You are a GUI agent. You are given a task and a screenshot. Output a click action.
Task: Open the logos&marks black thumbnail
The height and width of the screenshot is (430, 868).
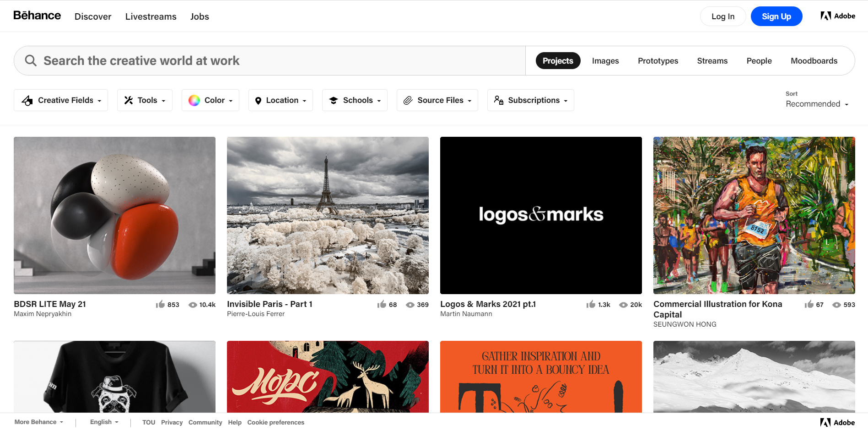point(541,215)
